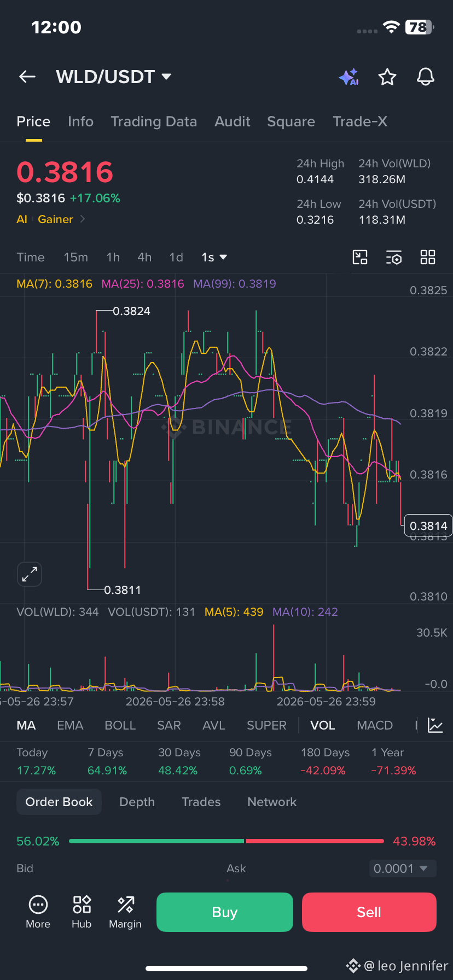This screenshot has width=453, height=980.
Task: Open the multi-chart grid layout icon
Action: coord(428,257)
